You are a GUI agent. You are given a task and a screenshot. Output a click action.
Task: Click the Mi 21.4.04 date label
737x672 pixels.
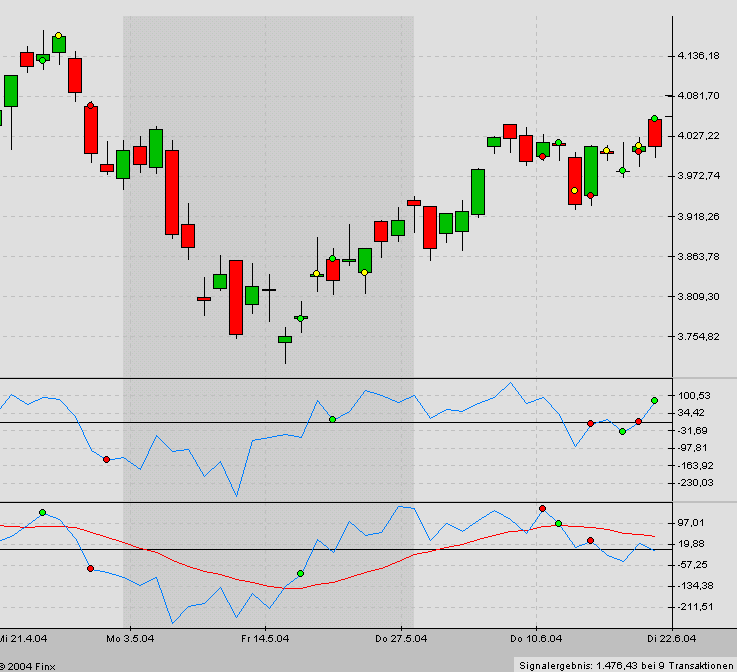point(23,637)
